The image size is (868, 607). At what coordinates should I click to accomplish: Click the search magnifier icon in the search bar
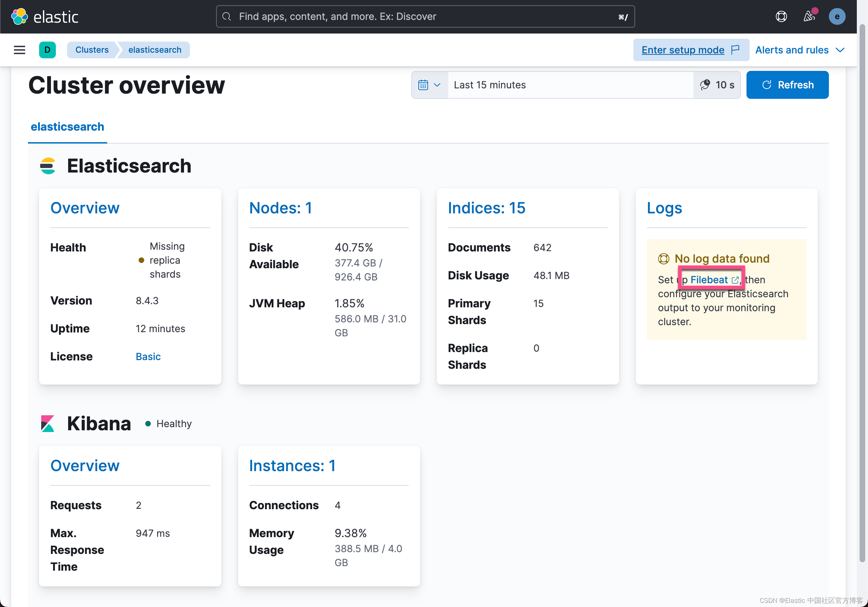[227, 16]
